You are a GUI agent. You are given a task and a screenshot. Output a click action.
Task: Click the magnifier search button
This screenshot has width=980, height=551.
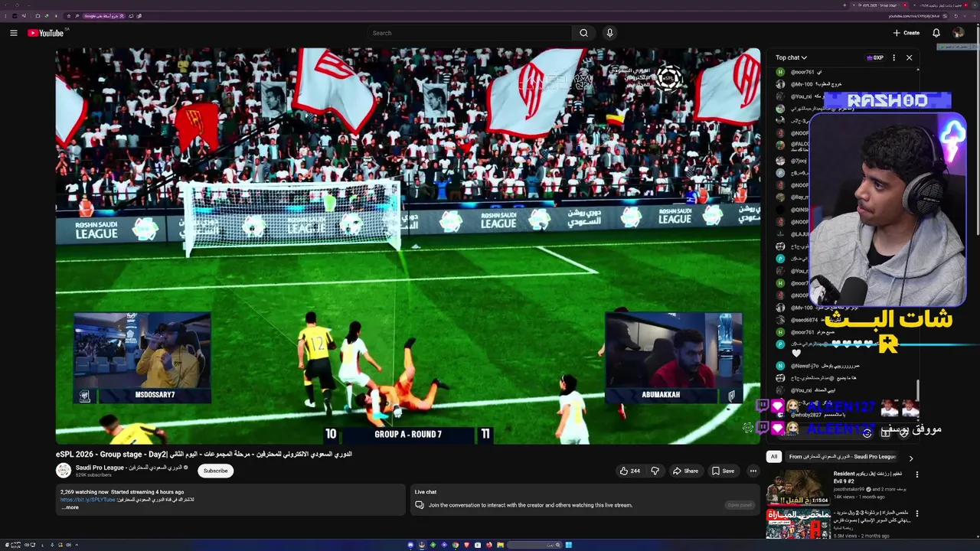[x=583, y=33]
